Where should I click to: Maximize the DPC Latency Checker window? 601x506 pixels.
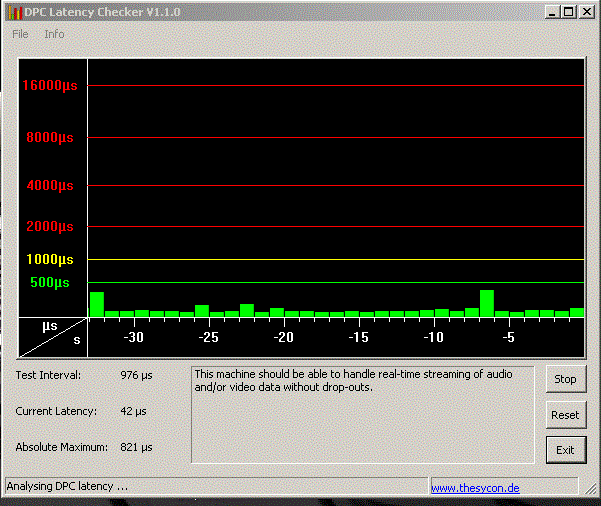(569, 12)
